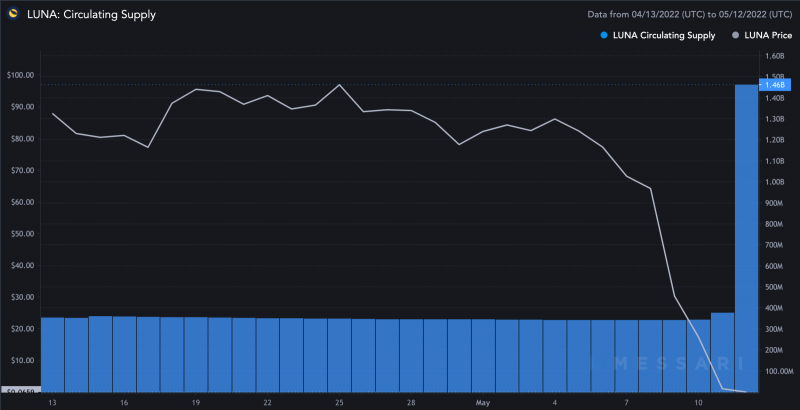Click the $50.00 label on the price axis
Viewport: 800px width, 410px height.
click(20, 234)
